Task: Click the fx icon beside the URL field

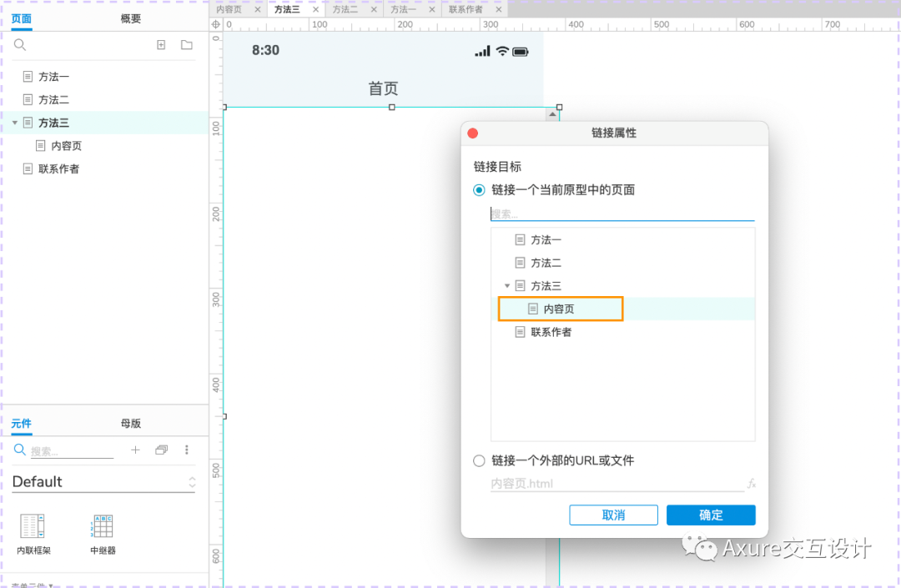Action: click(753, 483)
